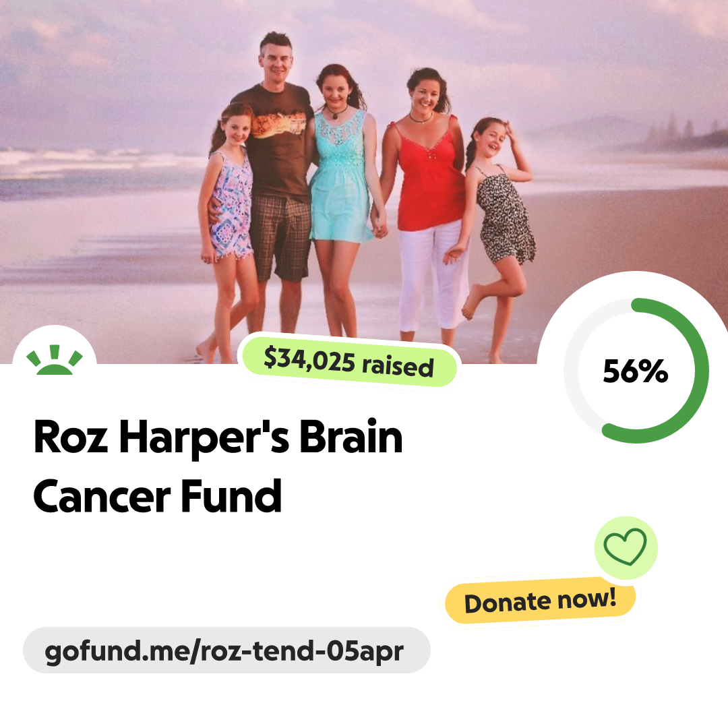
Task: Click the man in the brown t-shirt
Action: coord(278,177)
